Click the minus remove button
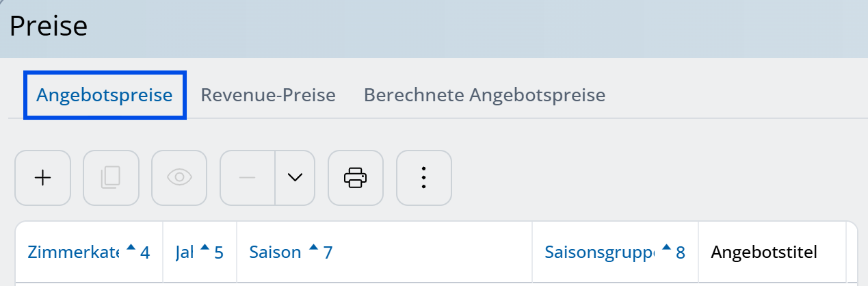868x286 pixels. [247, 178]
